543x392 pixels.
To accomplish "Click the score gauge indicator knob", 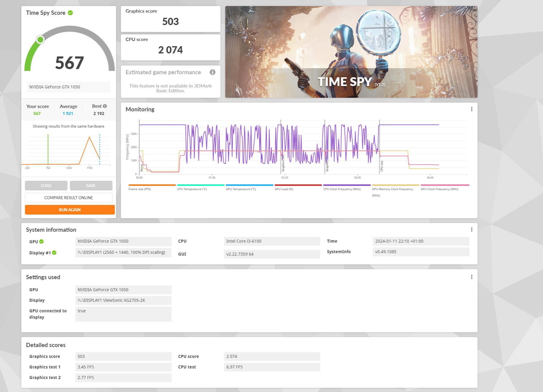I will coord(40,40).
